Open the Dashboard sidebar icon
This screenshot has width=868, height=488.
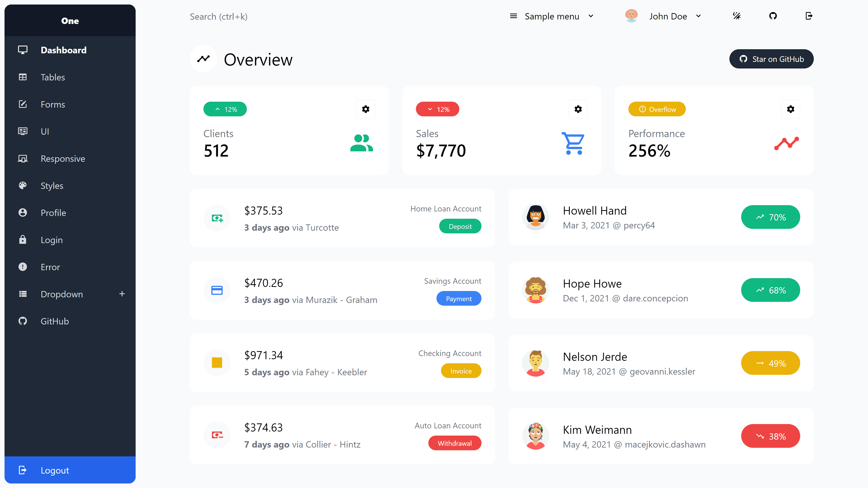pyautogui.click(x=23, y=50)
